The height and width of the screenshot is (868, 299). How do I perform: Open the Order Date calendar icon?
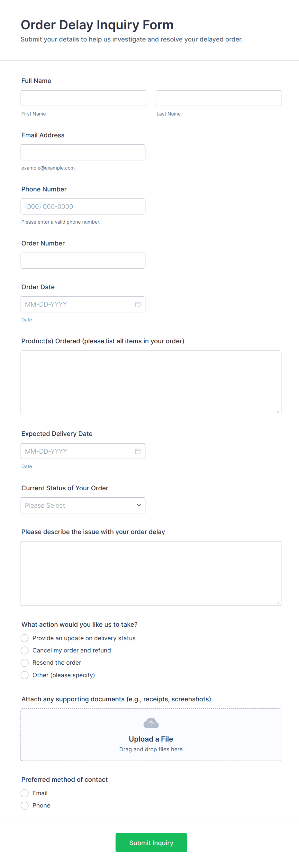(138, 304)
